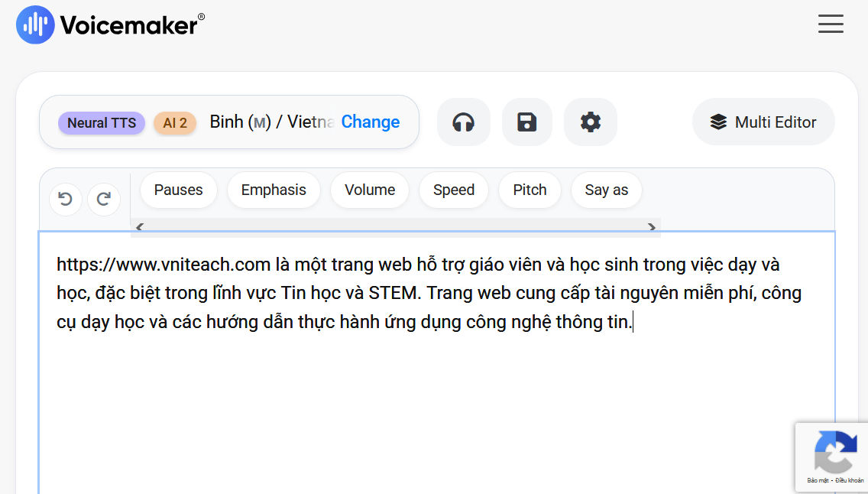
Task: Open the Say as options
Action: (x=606, y=190)
